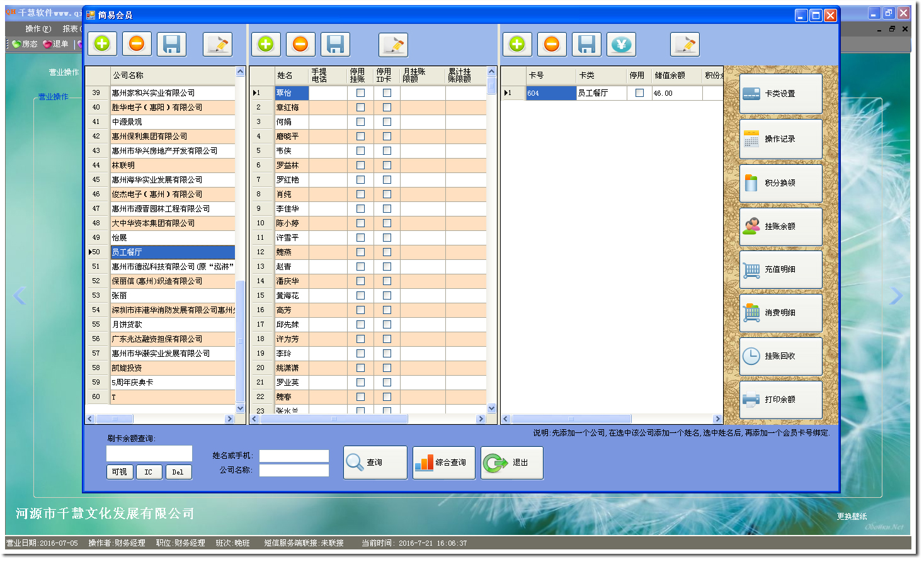Viewport: 924px width, 562px height.
Task: Open 积分换领 points redemption
Action: pos(780,183)
